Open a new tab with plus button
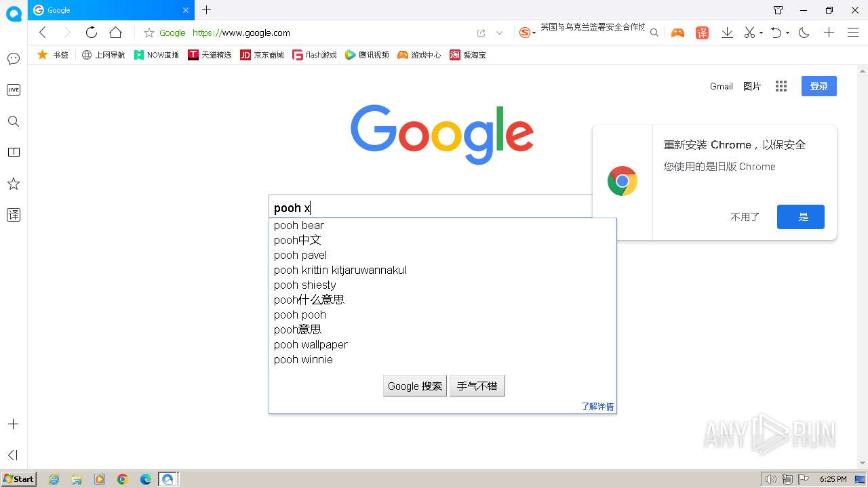Image resolution: width=868 pixels, height=488 pixels. pyautogui.click(x=207, y=10)
